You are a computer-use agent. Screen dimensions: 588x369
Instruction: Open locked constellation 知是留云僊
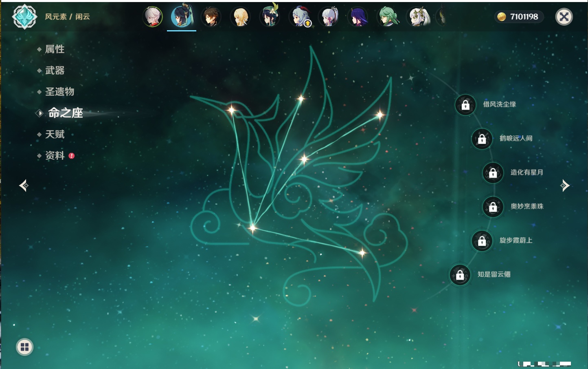[x=460, y=275]
